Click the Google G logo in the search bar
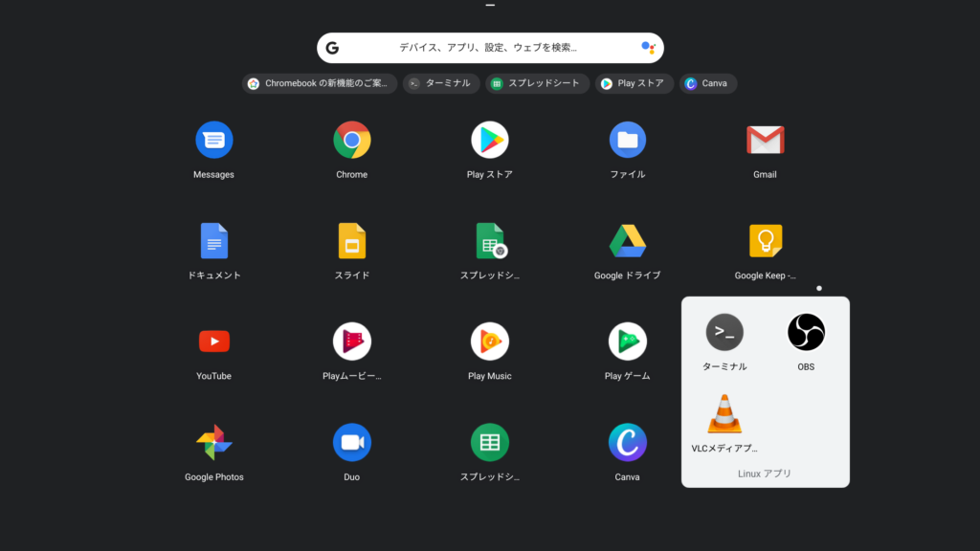 coord(332,48)
